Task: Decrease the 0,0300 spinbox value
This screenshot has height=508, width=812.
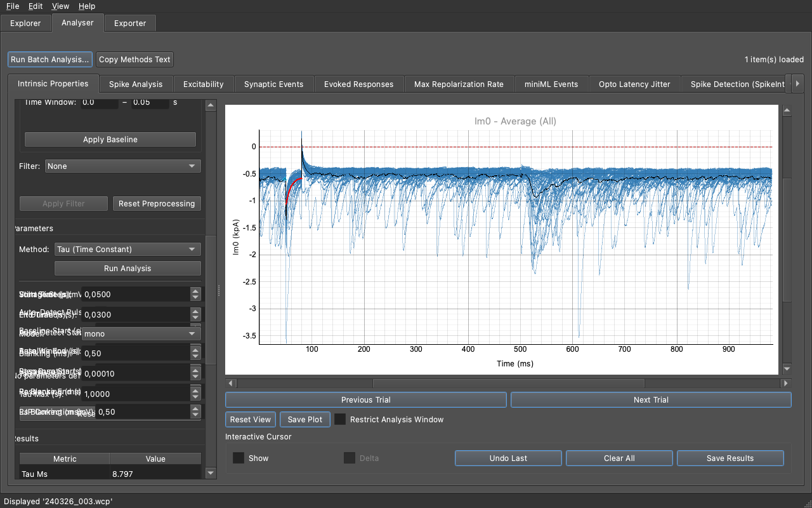Action: point(195,318)
